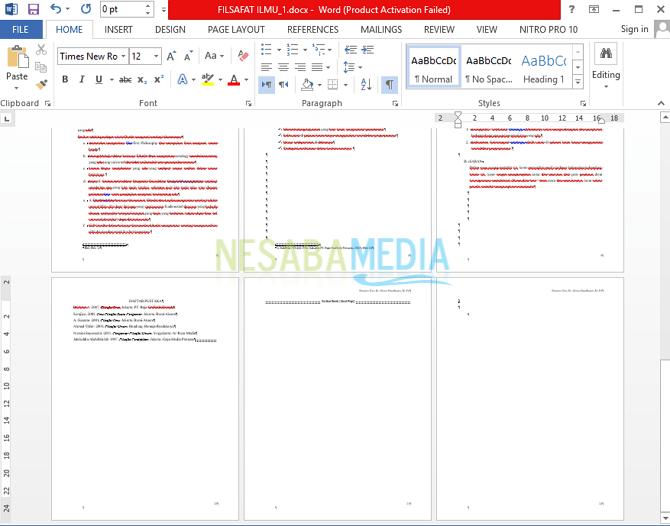This screenshot has width=670, height=526.
Task: Switch to the REFERENCES tab
Action: [313, 29]
